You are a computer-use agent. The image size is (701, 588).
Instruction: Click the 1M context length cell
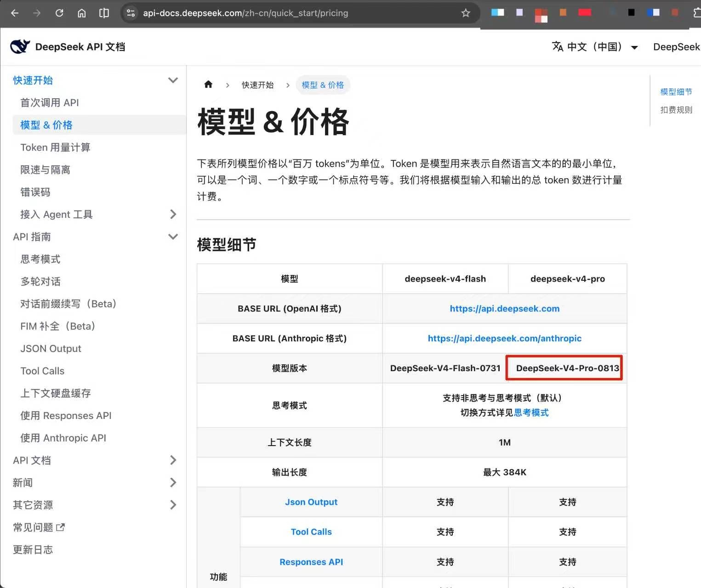tap(505, 442)
